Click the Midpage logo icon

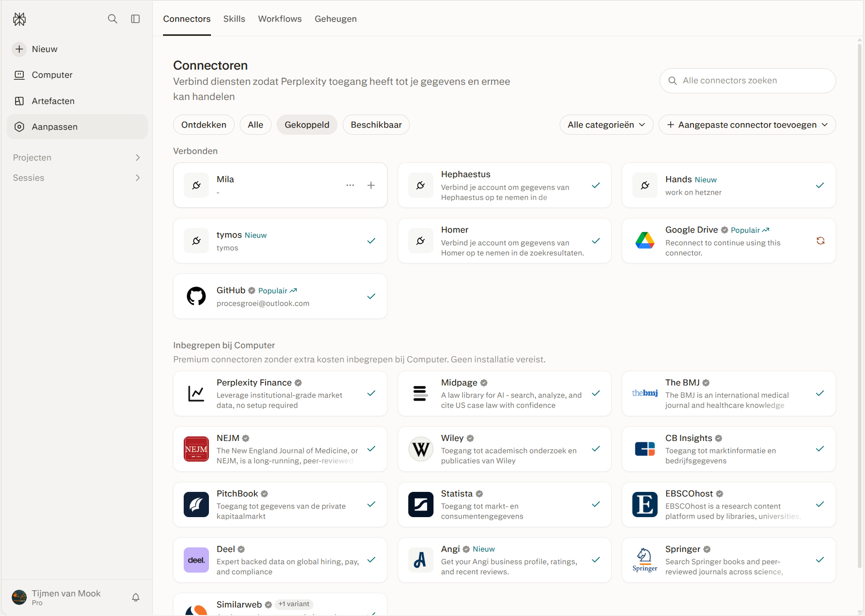pyautogui.click(x=421, y=394)
